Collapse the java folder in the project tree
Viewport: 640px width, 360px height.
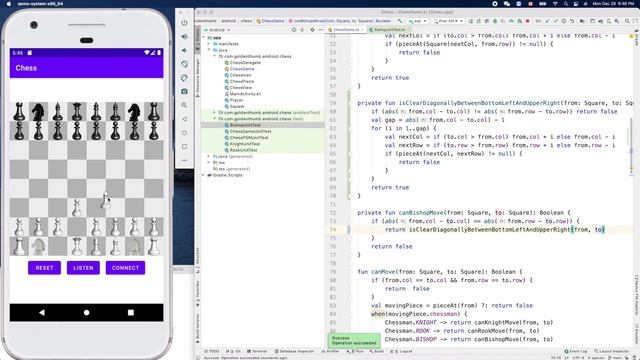coord(209,50)
